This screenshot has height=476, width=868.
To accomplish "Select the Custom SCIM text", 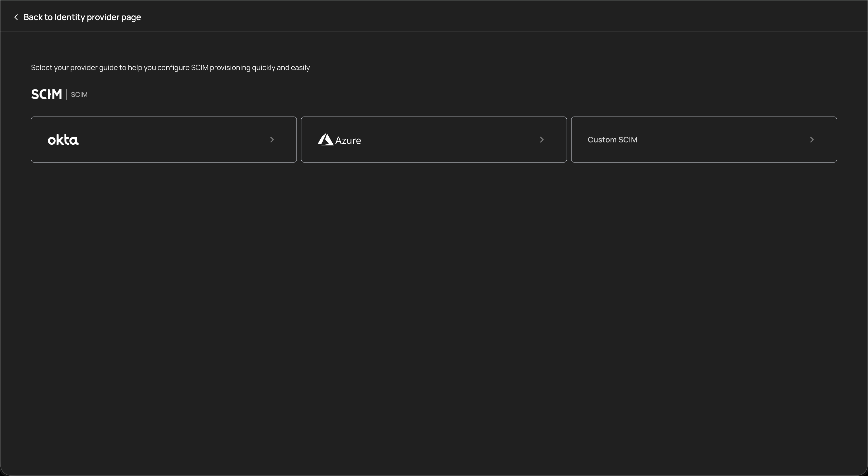I will pyautogui.click(x=612, y=140).
